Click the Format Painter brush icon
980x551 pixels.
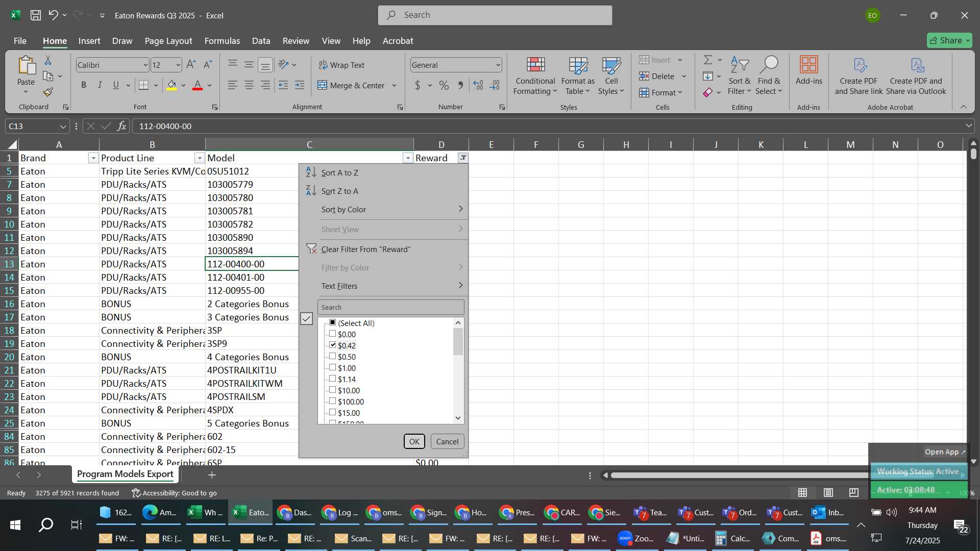[x=48, y=92]
